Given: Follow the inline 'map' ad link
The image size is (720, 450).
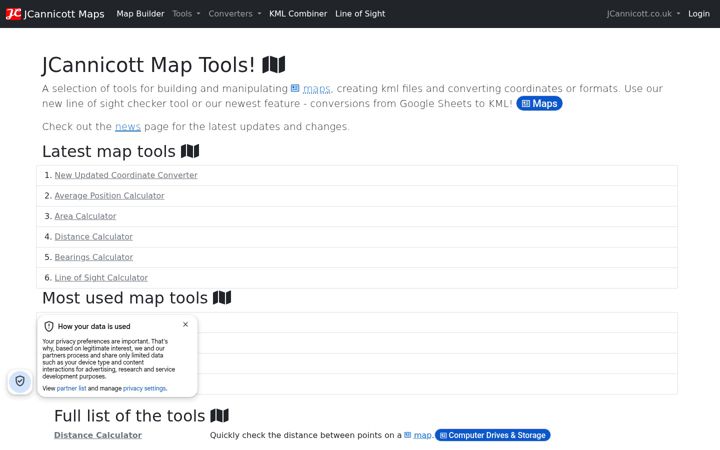Looking at the screenshot, I should [418, 435].
